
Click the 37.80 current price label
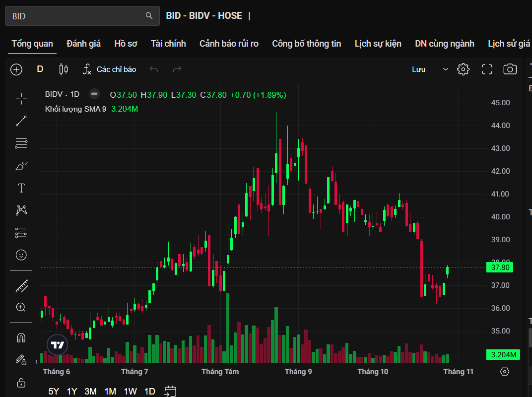tap(500, 267)
